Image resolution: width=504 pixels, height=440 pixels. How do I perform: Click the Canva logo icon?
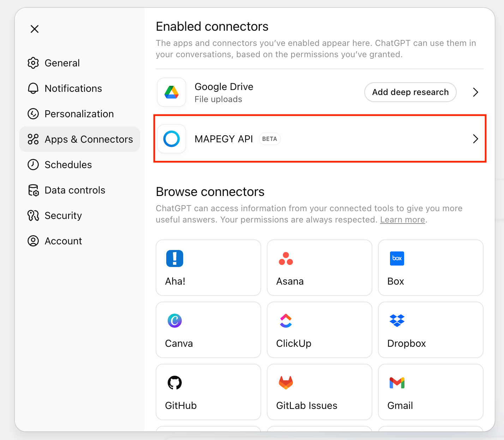175,321
